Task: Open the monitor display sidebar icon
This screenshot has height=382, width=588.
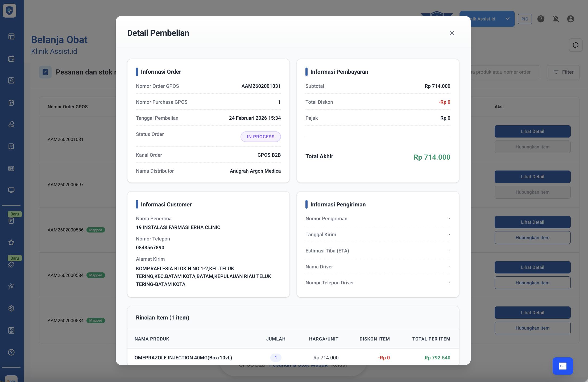Action: pyautogui.click(x=11, y=190)
